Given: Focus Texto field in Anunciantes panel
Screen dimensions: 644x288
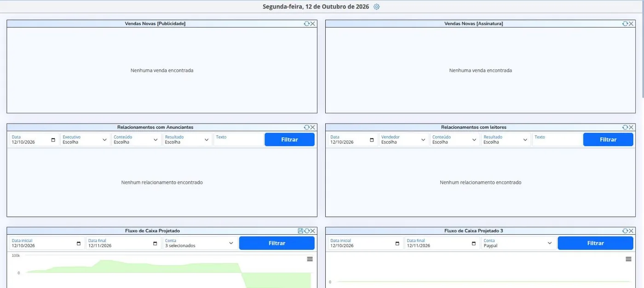Looking at the screenshot, I should [x=238, y=140].
